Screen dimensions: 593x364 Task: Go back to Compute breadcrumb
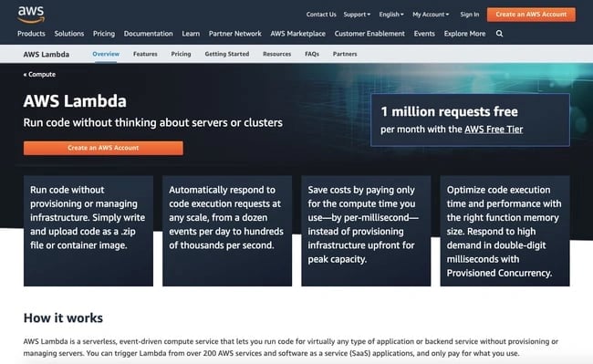click(39, 75)
